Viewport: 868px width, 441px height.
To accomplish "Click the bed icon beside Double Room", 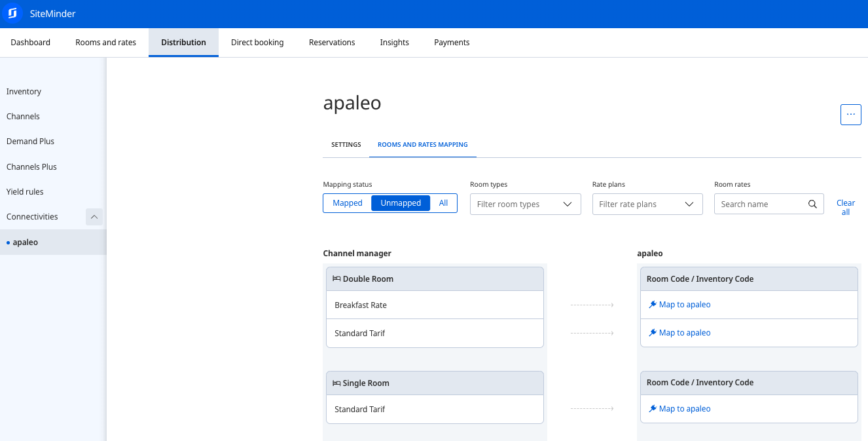I will point(336,278).
